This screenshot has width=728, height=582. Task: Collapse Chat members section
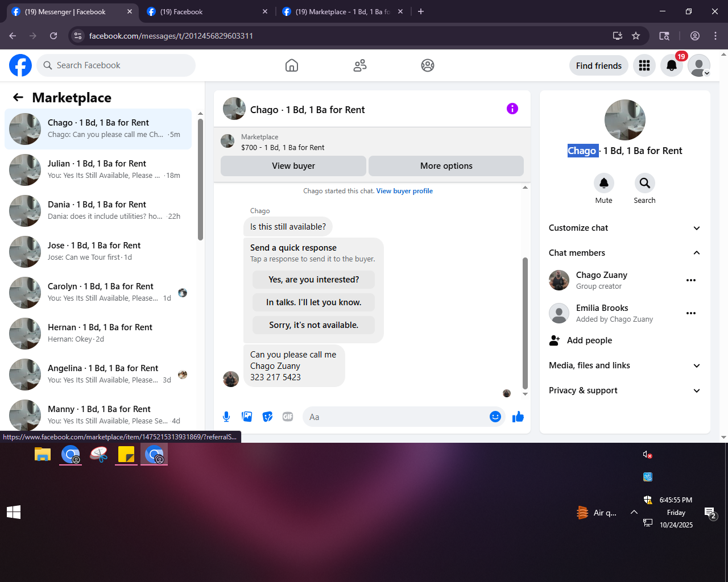click(624, 253)
